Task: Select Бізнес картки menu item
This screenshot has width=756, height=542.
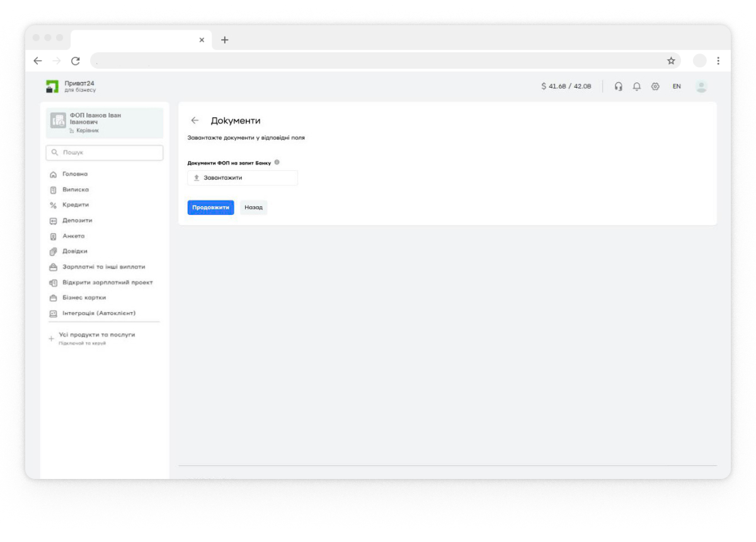Action: click(84, 297)
